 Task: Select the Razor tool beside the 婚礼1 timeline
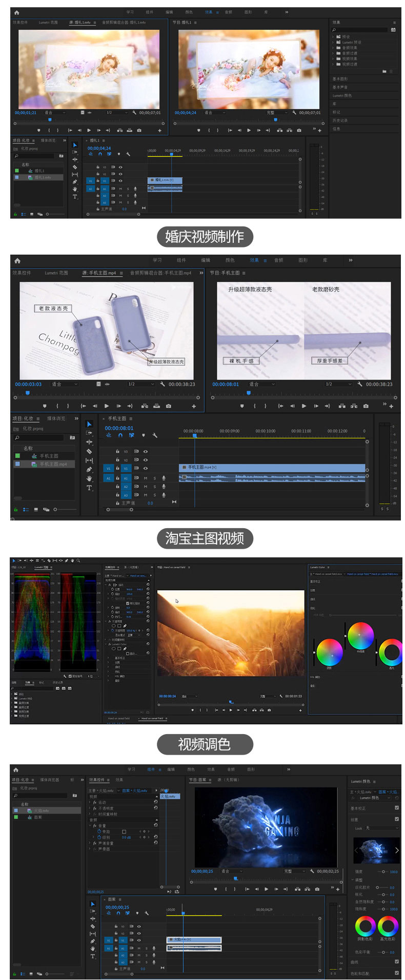(75, 167)
